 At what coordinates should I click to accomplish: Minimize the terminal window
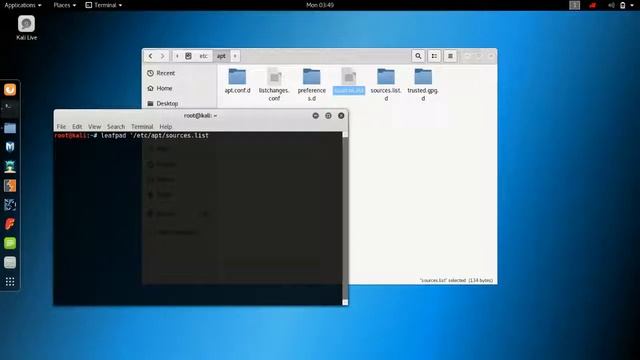click(316, 116)
